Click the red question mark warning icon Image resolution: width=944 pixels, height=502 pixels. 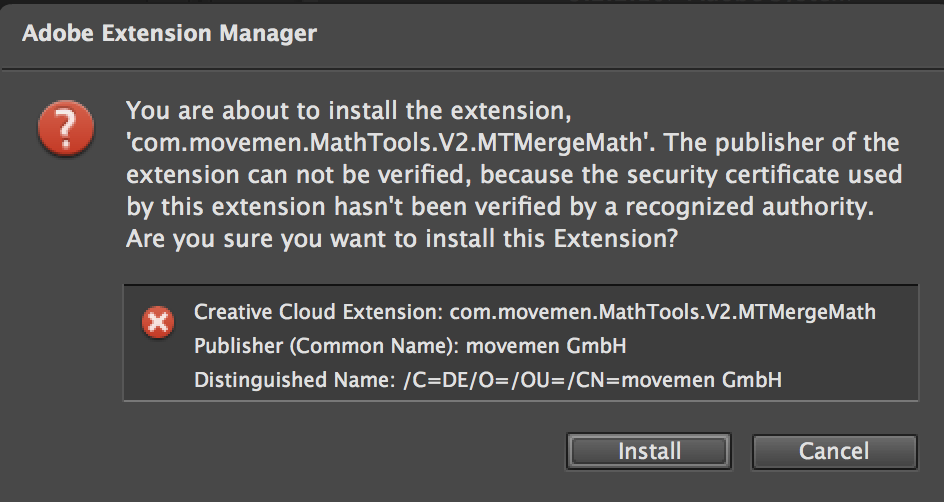point(66,128)
